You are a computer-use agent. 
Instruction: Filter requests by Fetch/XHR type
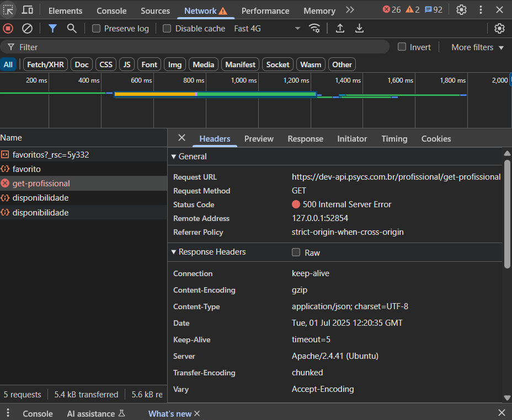tap(46, 64)
